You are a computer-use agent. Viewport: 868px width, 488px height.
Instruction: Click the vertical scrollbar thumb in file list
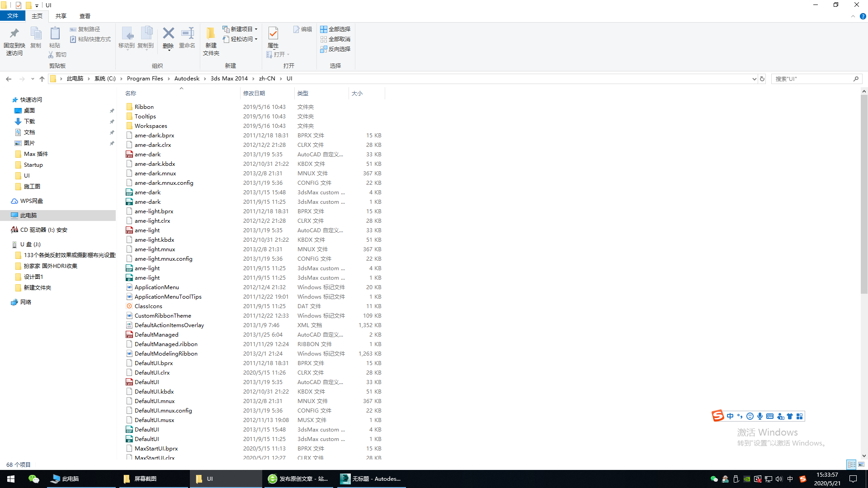(864, 194)
